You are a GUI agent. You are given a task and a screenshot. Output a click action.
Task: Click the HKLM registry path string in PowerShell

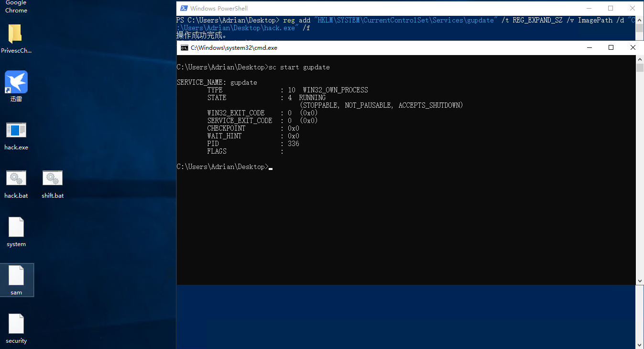(406, 20)
